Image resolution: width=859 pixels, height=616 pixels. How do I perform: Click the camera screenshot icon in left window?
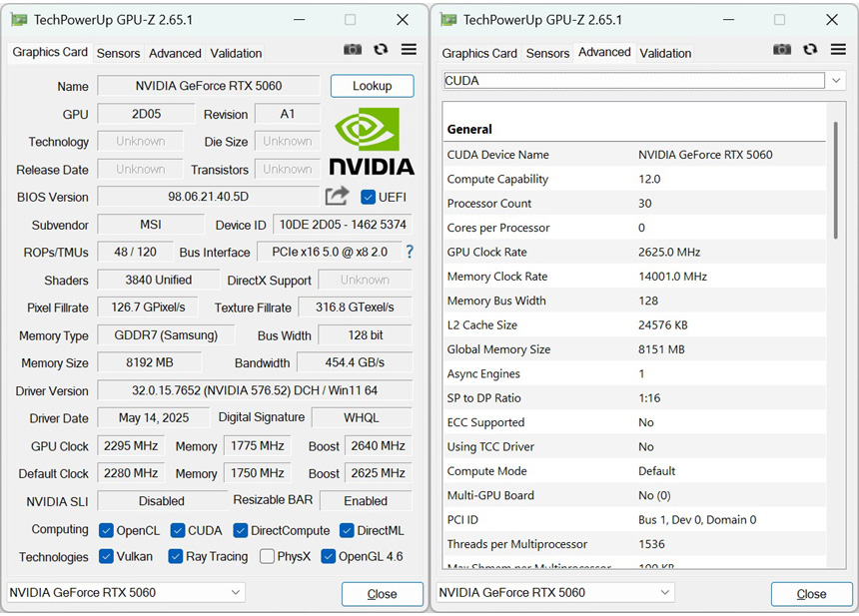[x=353, y=50]
